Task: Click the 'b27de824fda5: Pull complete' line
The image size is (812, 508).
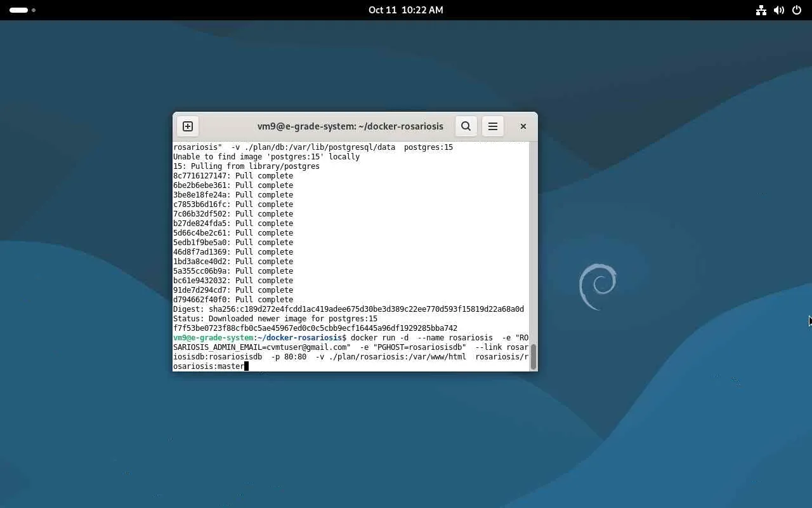Action: pos(233,224)
